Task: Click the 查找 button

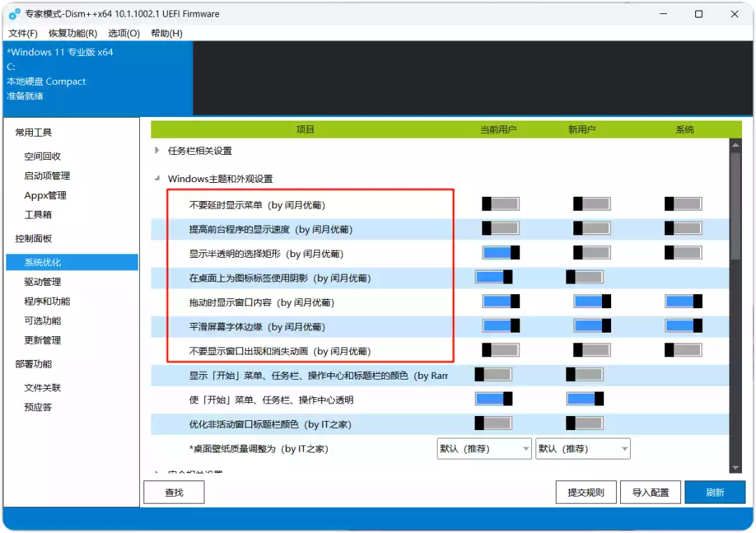Action: click(x=174, y=492)
